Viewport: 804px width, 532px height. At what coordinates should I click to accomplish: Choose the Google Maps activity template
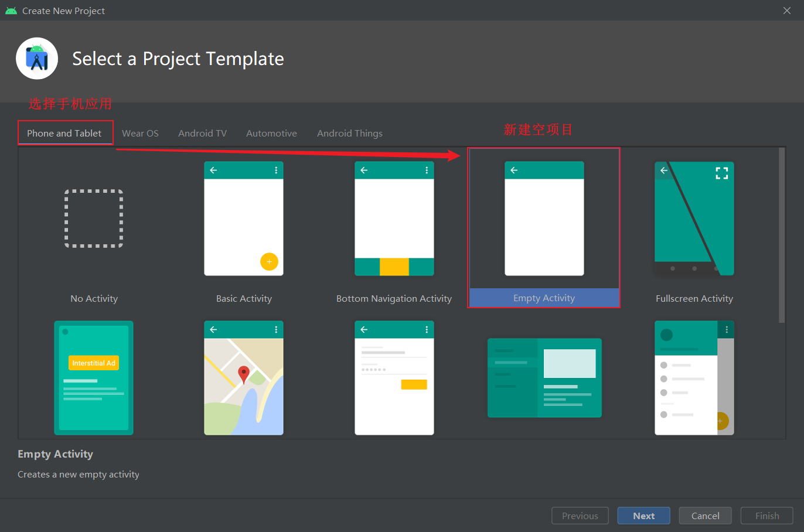(x=244, y=378)
